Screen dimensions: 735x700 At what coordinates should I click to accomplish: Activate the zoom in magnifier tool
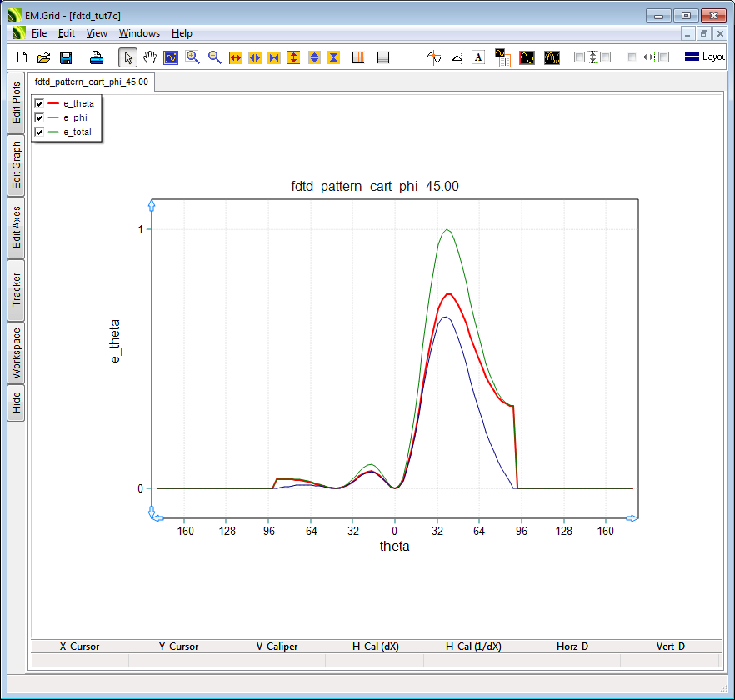click(192, 57)
